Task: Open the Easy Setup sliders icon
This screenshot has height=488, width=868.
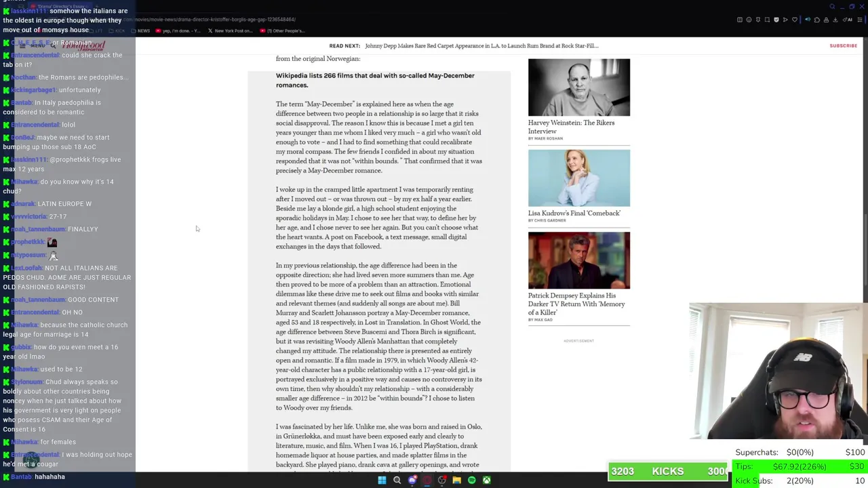Action: coord(860,20)
